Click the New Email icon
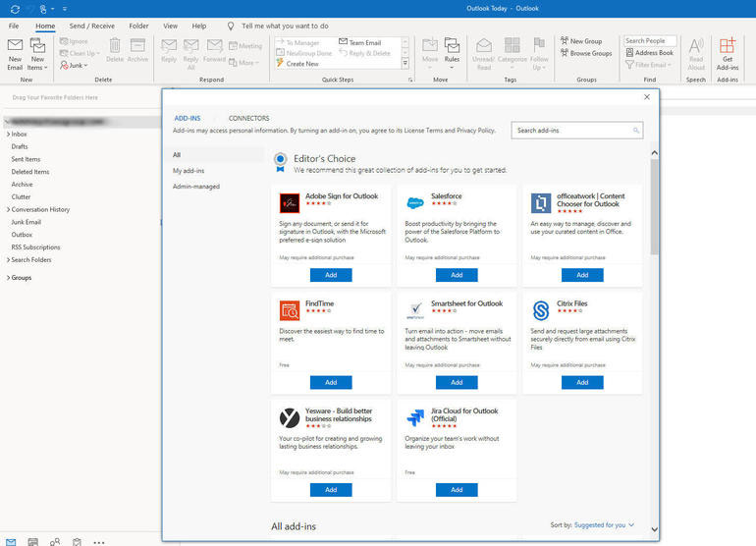The image size is (756, 546). [15, 45]
